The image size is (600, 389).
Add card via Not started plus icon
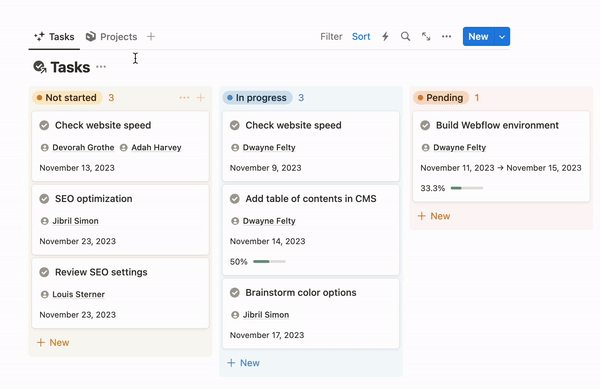(201, 98)
